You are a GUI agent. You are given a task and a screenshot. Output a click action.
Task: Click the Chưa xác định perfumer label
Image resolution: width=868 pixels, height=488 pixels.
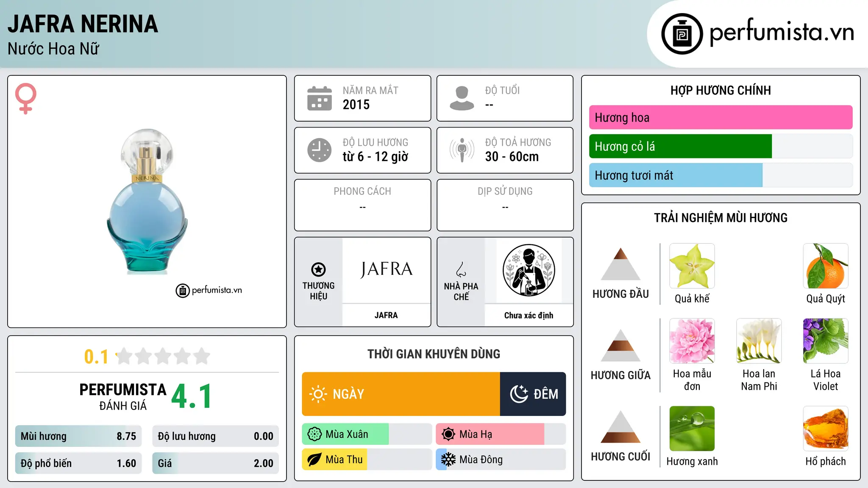pyautogui.click(x=529, y=315)
